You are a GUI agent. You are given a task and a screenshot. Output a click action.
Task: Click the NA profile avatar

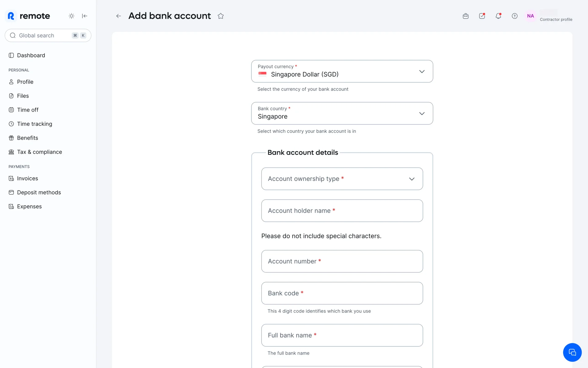coord(530,16)
